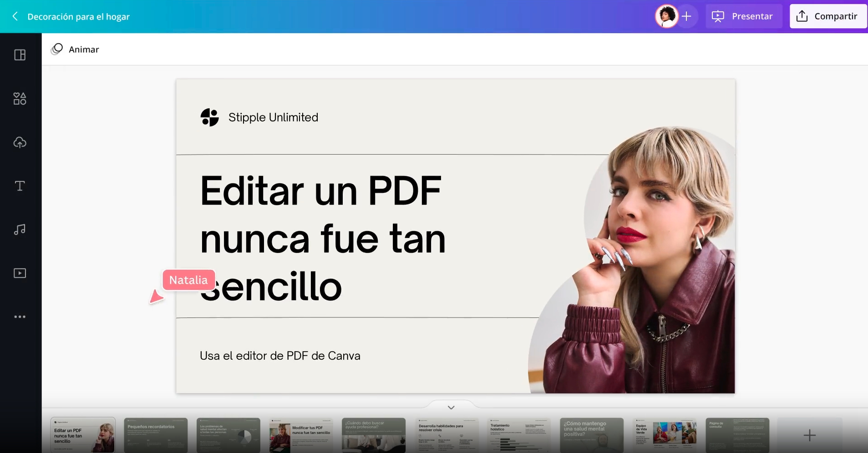Open the Videos panel in the sidebar

20,273
